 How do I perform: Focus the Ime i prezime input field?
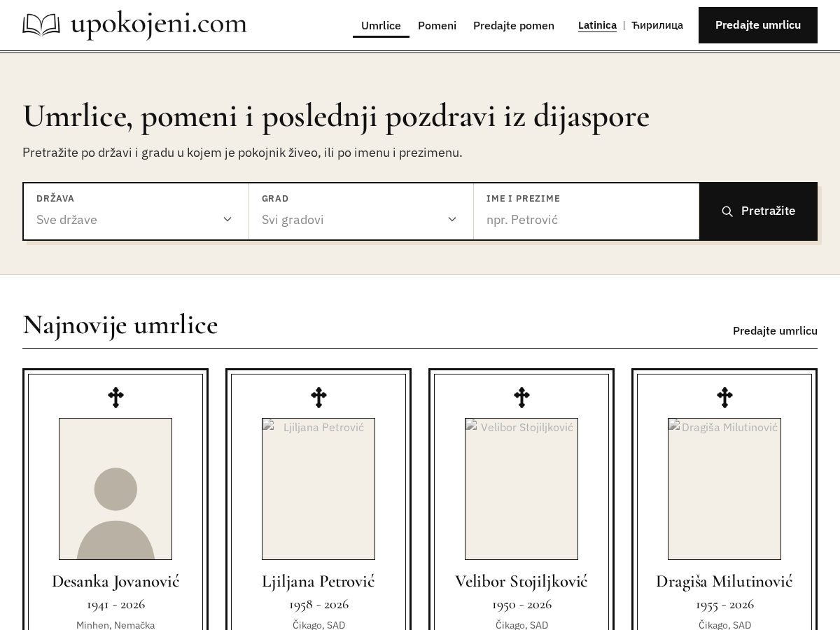coord(586,211)
